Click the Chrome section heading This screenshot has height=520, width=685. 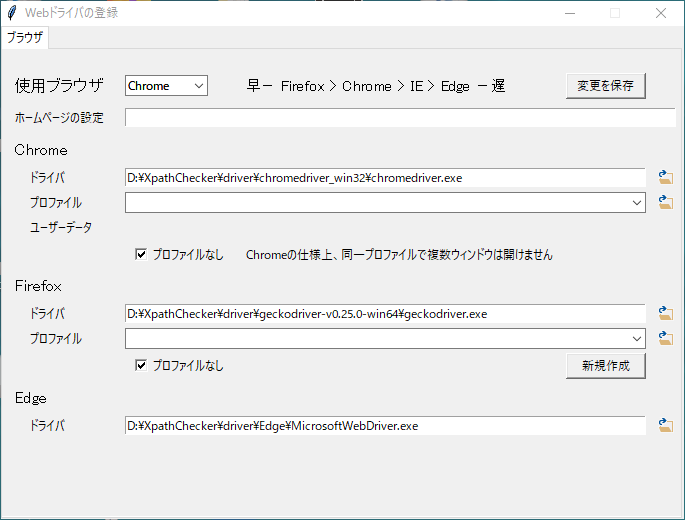41,150
